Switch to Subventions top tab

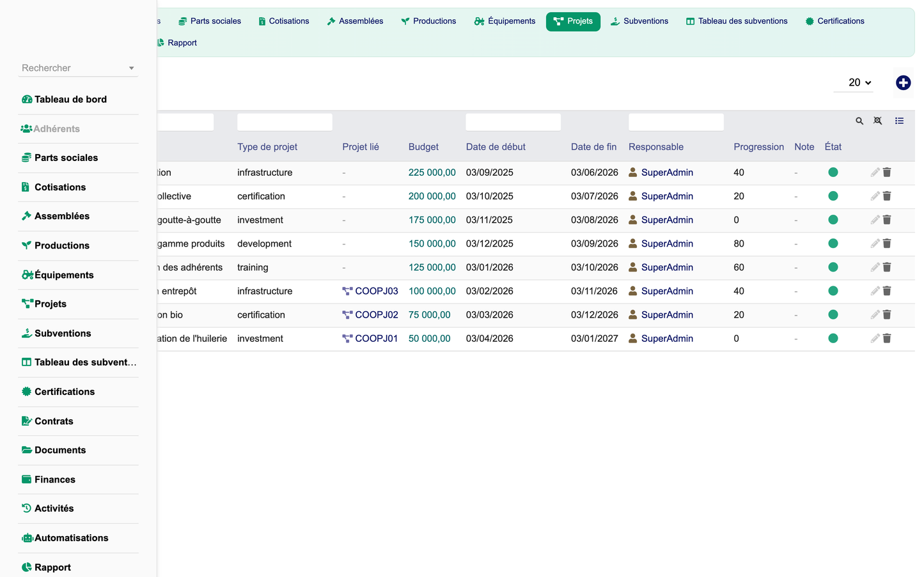point(639,21)
